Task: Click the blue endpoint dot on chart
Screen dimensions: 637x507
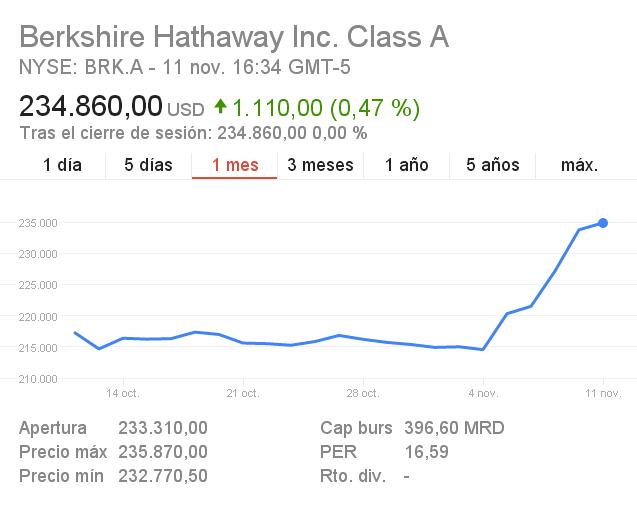Action: tap(603, 223)
